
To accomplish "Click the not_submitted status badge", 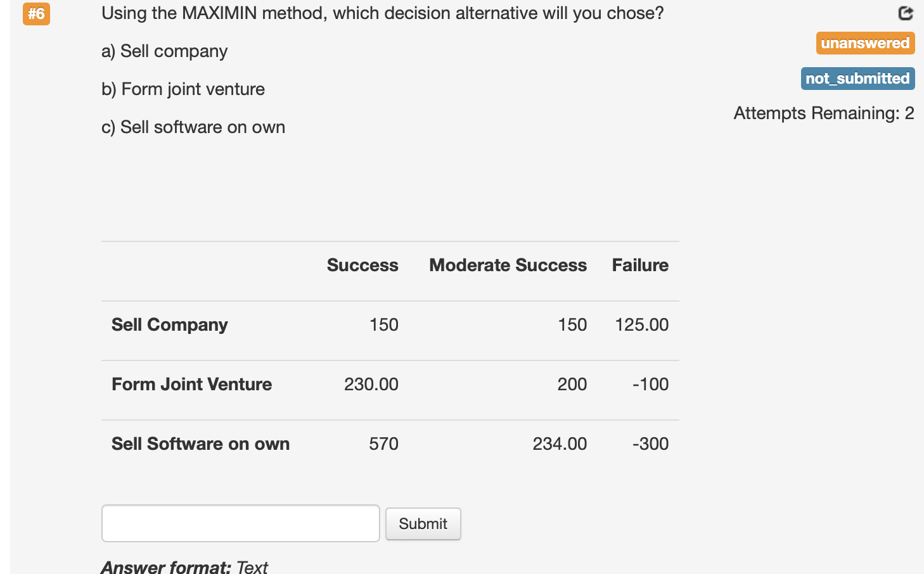I will click(x=857, y=79).
